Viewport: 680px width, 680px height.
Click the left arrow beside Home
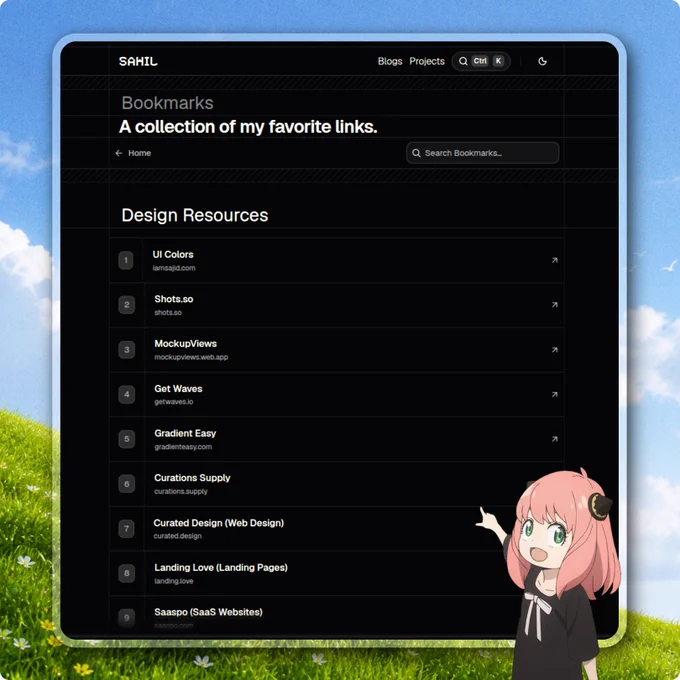tap(119, 153)
